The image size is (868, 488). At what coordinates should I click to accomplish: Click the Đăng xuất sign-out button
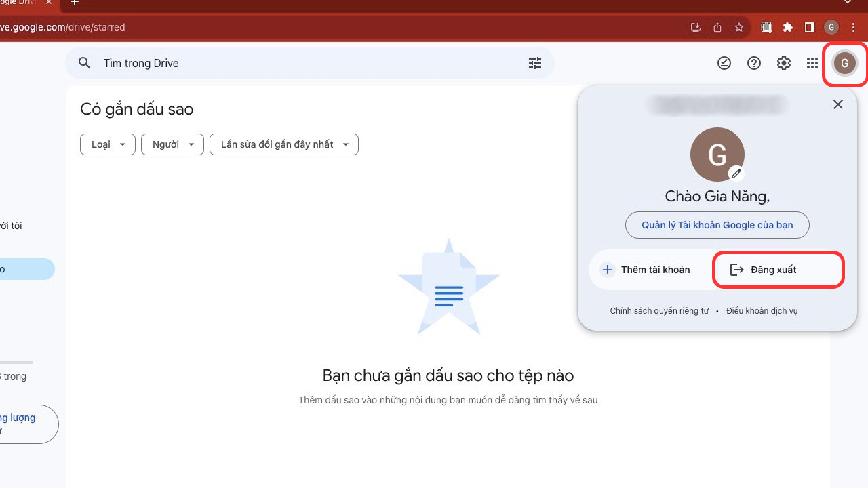[778, 270]
